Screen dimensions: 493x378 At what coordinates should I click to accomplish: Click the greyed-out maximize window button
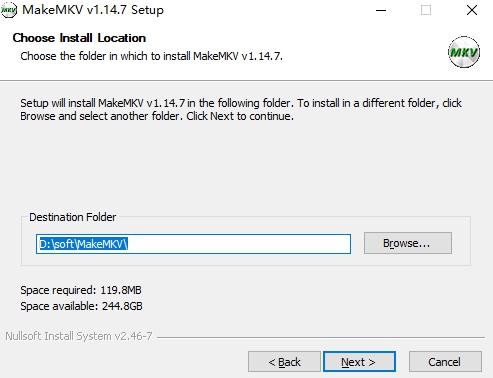pyautogui.click(x=426, y=10)
